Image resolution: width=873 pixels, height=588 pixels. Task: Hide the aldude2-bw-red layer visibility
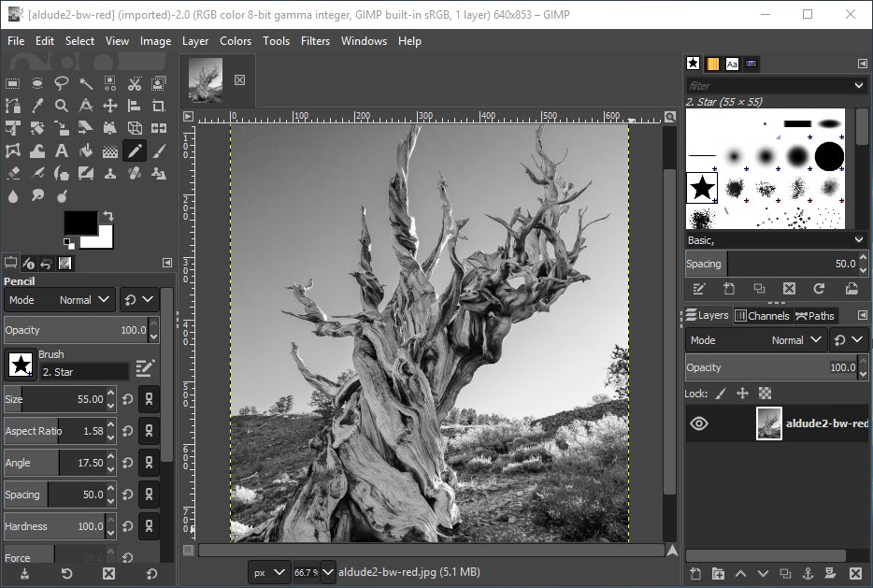(699, 423)
